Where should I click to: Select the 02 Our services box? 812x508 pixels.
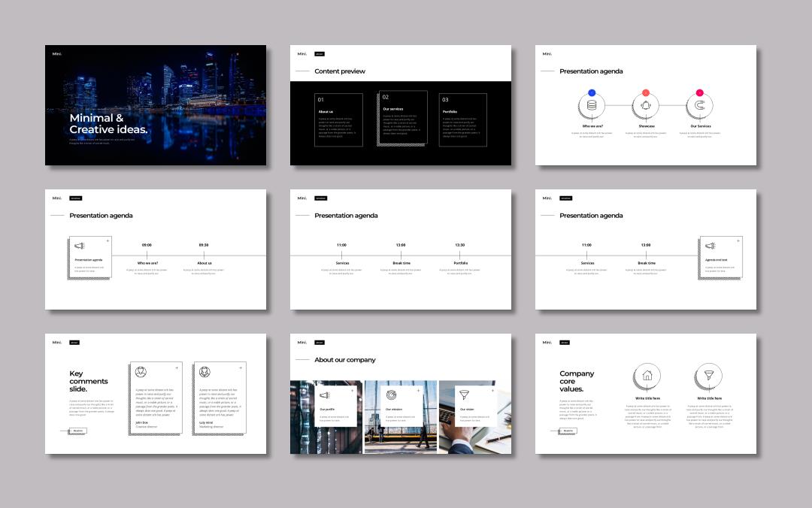coord(403,118)
